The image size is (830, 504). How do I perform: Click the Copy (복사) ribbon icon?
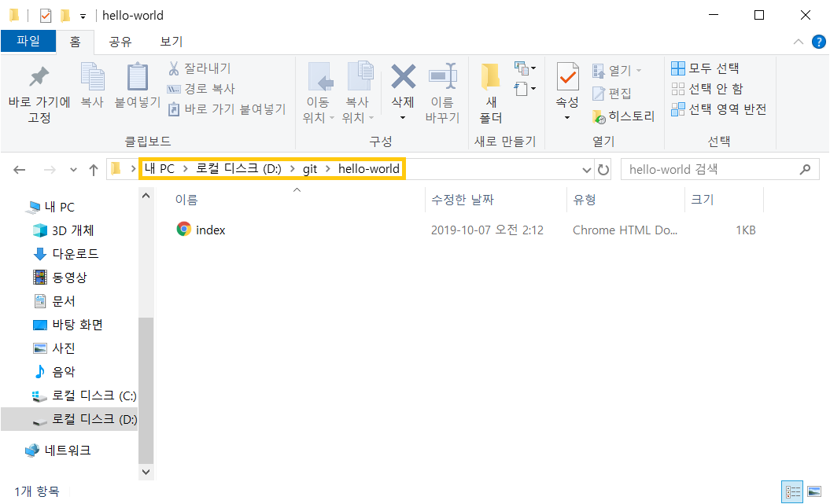coord(92,77)
